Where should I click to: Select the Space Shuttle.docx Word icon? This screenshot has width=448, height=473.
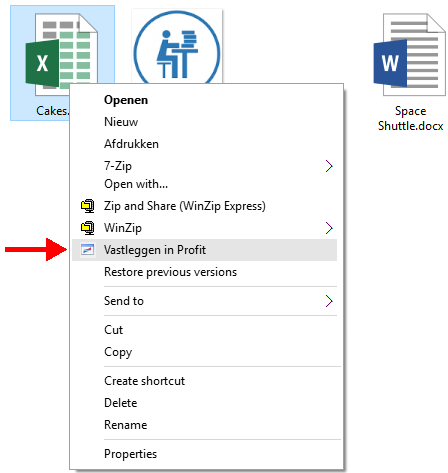tap(410, 54)
